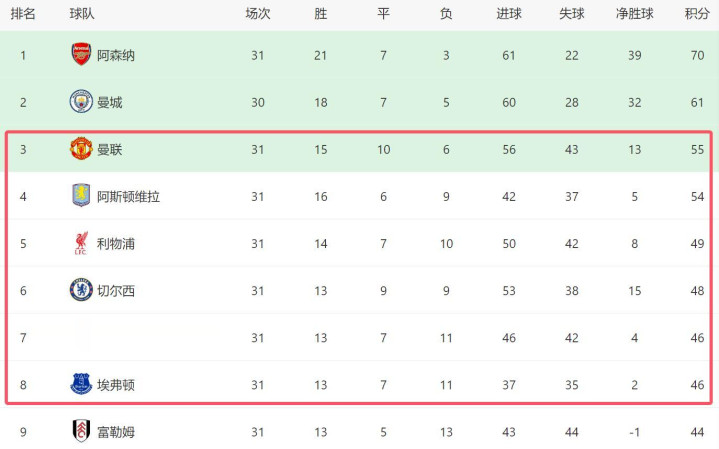This screenshot has width=719, height=449.
Task: Select the 场次 column header
Action: tap(258, 14)
